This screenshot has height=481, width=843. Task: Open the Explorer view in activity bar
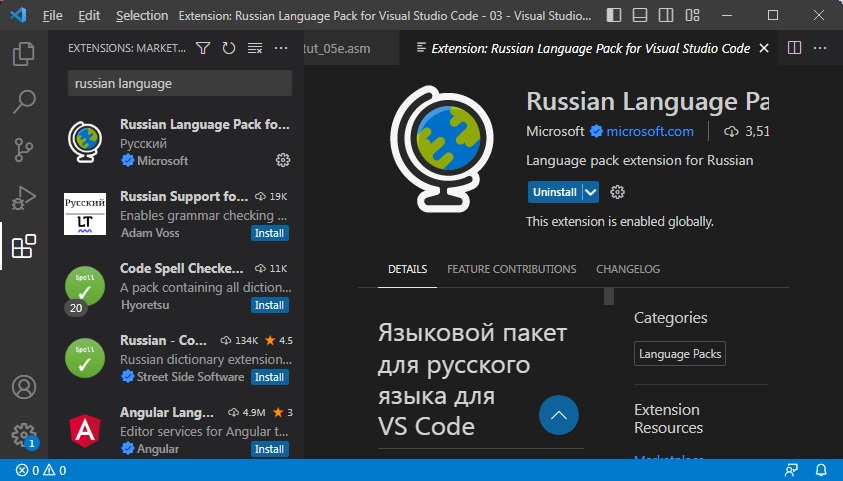tap(24, 54)
